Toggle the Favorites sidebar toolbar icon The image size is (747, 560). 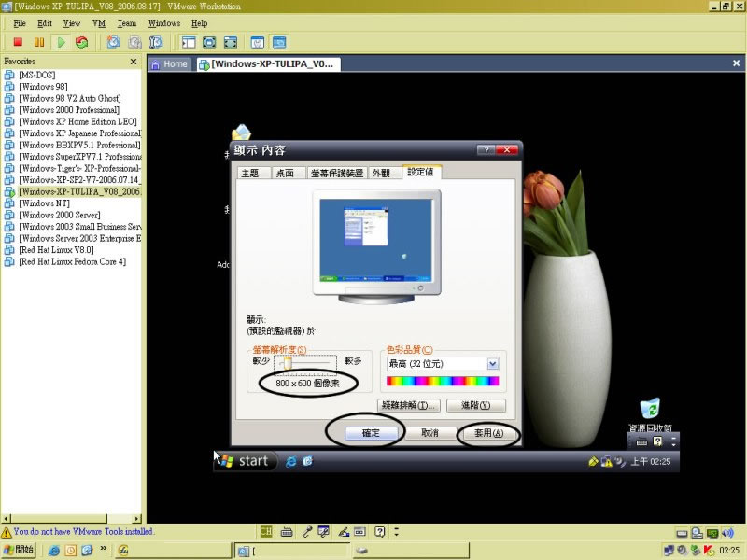coord(189,42)
